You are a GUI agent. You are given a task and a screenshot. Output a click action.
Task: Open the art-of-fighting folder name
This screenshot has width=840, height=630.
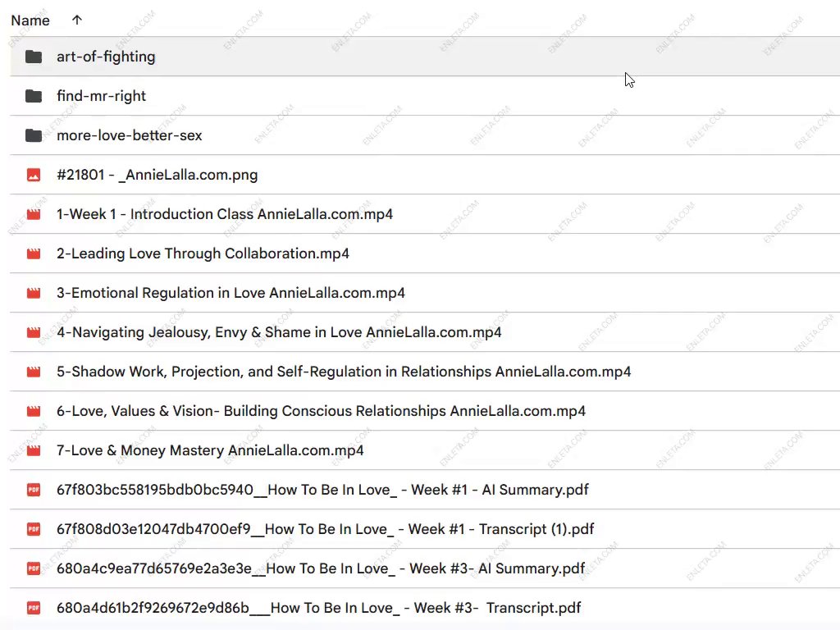click(106, 57)
